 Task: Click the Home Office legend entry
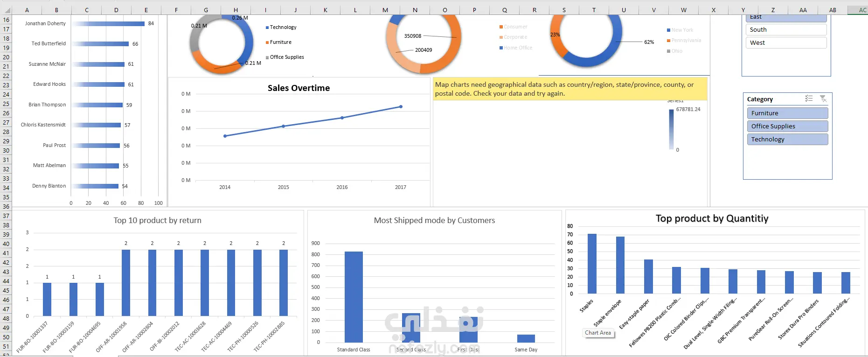[515, 48]
